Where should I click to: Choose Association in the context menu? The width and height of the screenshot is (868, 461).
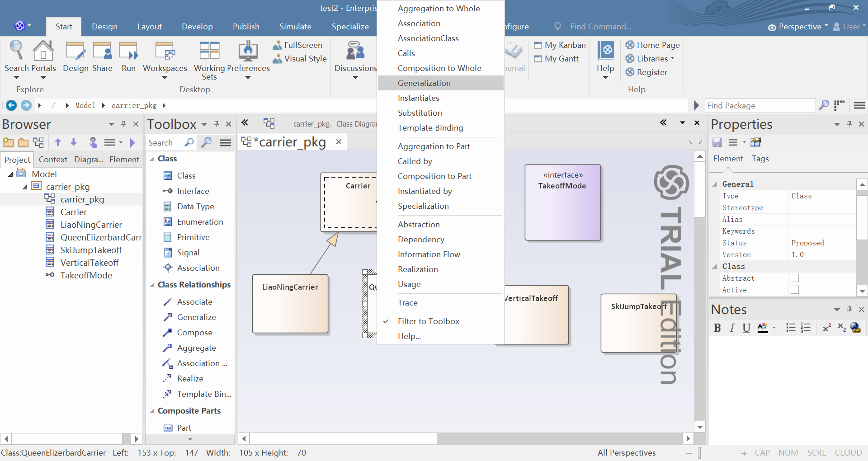tap(441, 23)
